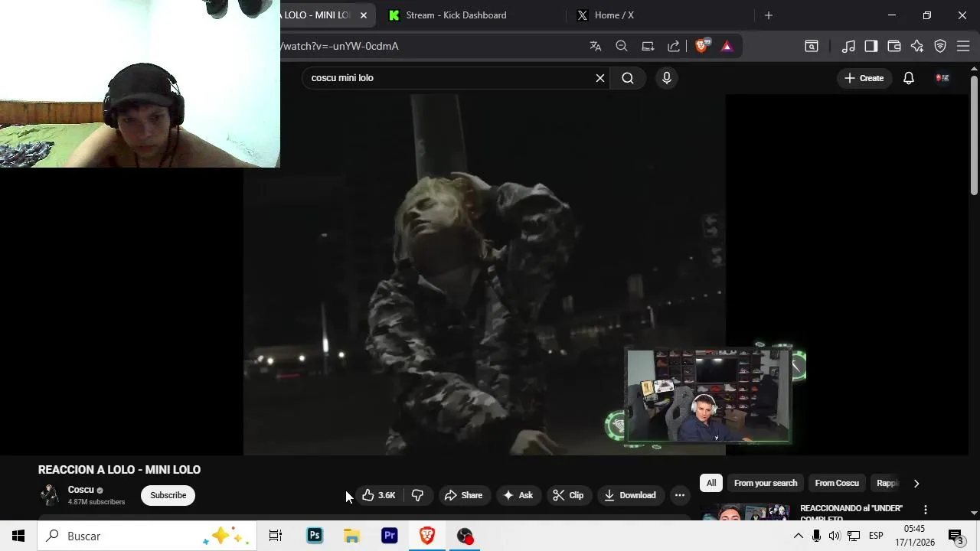Viewport: 980px width, 551px height.
Task: Open the Windows notification center
Action: [x=955, y=536]
